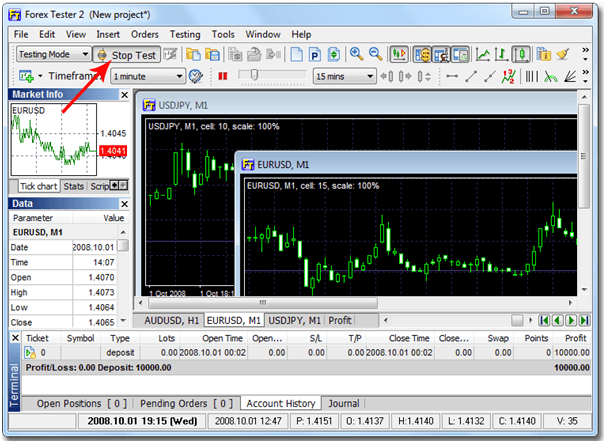Open the Testing menu
This screenshot has height=443, width=606.
click(x=185, y=34)
